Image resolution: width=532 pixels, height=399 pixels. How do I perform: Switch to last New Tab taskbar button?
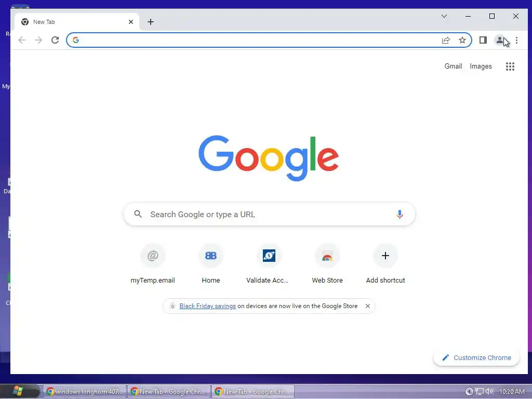point(253,392)
